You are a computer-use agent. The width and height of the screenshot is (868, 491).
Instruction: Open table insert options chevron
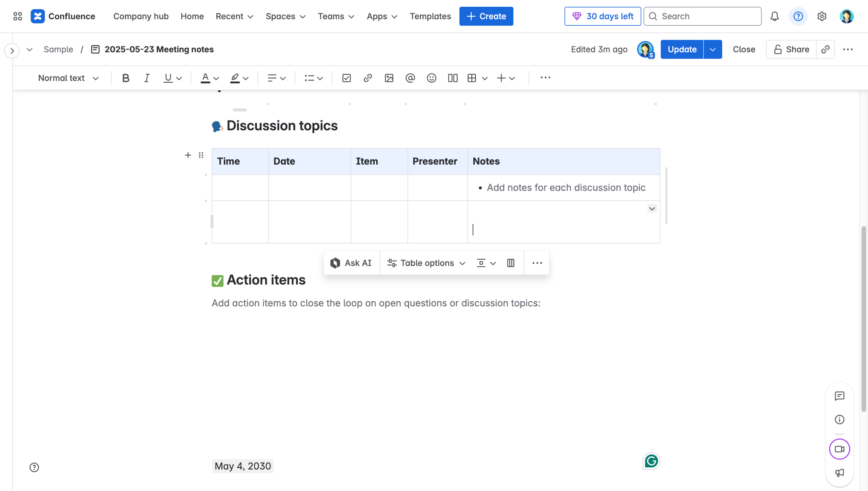tap(485, 78)
